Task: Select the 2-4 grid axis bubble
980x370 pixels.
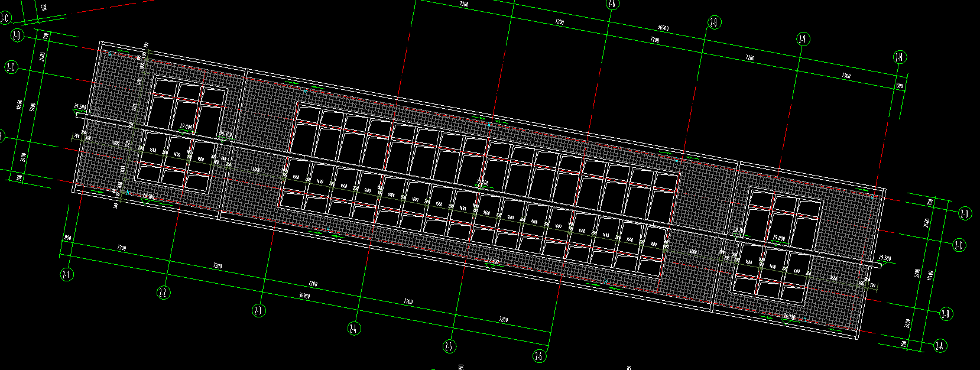Action: pyautogui.click(x=353, y=328)
